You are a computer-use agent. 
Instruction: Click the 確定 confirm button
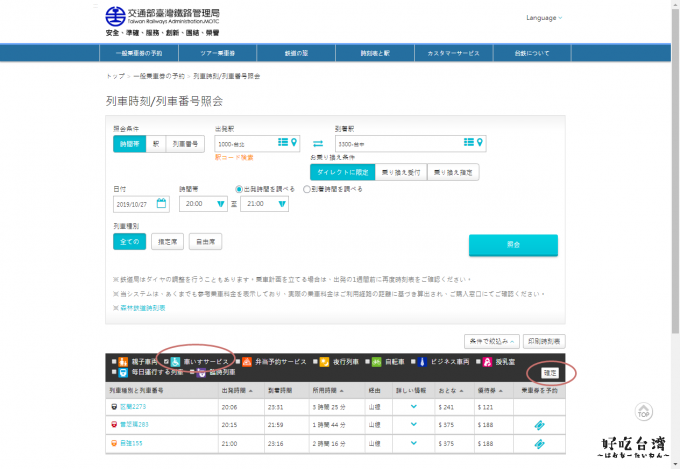coord(549,372)
